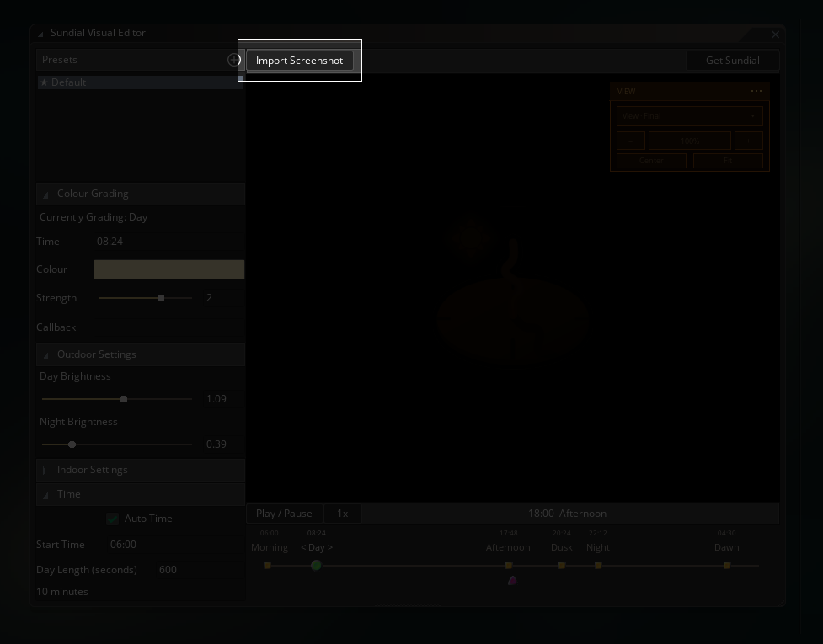Collapse the Time section
This screenshot has width=823, height=644.
(x=45, y=495)
